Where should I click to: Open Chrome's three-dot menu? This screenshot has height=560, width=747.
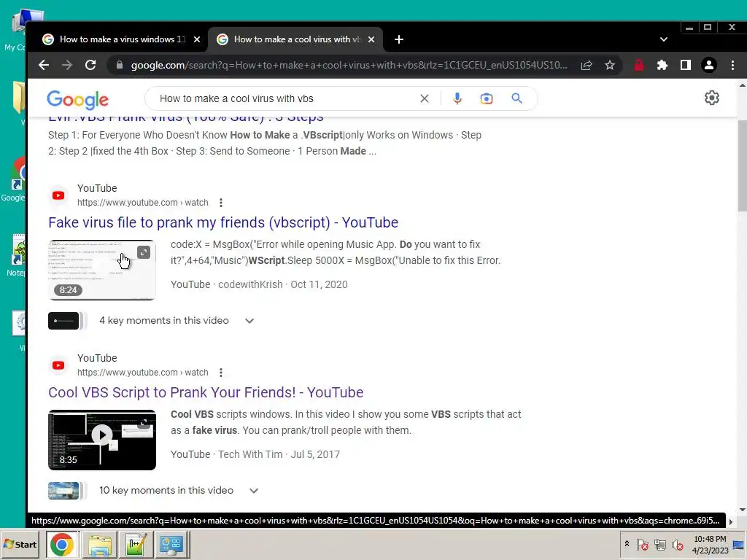pyautogui.click(x=732, y=65)
